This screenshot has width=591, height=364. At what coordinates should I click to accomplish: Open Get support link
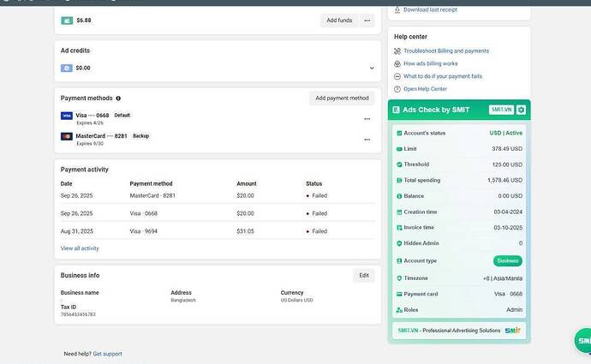(x=107, y=354)
